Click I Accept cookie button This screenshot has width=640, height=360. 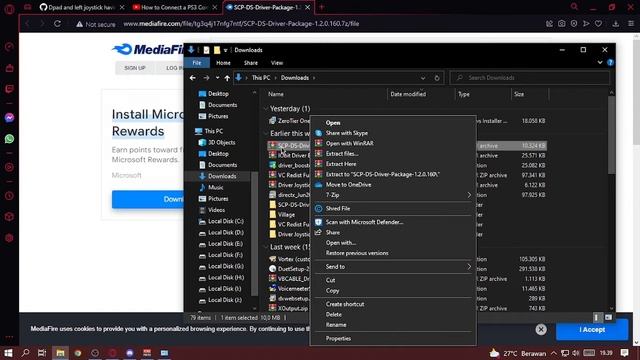pos(592,329)
